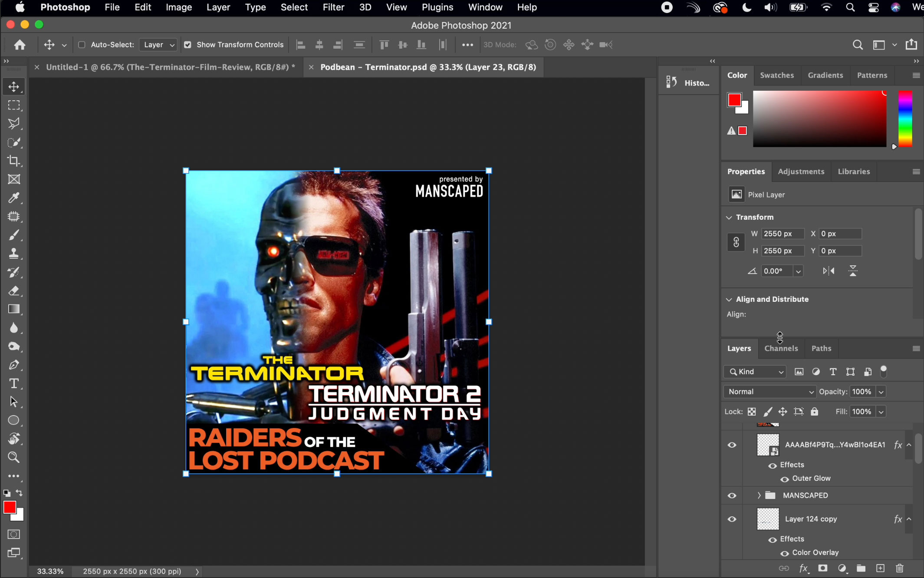924x578 pixels.
Task: Collapse the Align and Distribute section
Action: pyautogui.click(x=729, y=299)
